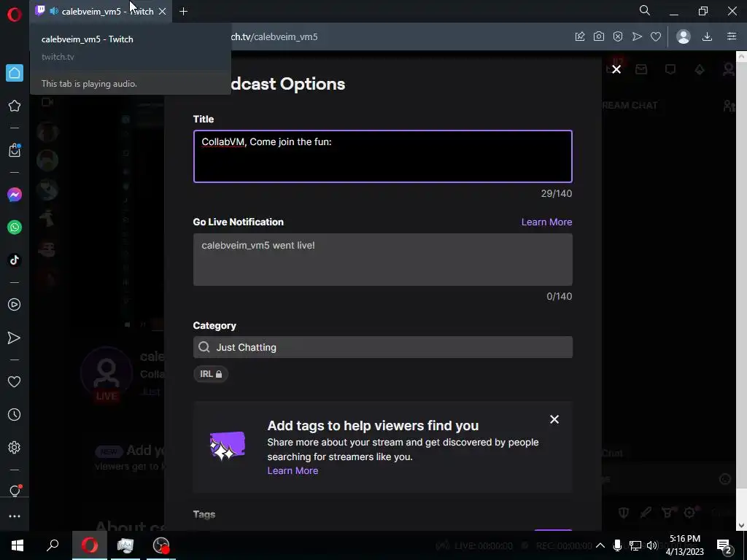Viewport: 747px width, 560px height.
Task: Click the Category search field Just Chatting
Action: click(x=382, y=347)
